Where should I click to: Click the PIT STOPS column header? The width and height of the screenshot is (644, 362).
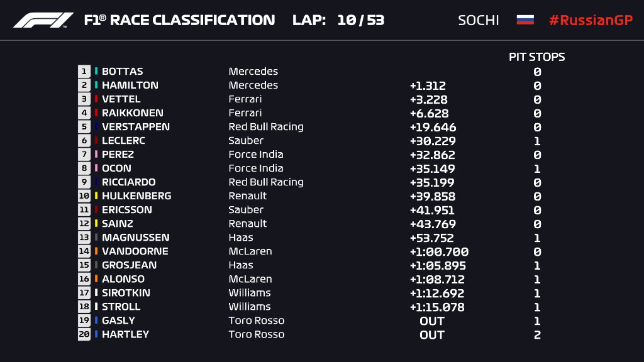click(x=537, y=57)
